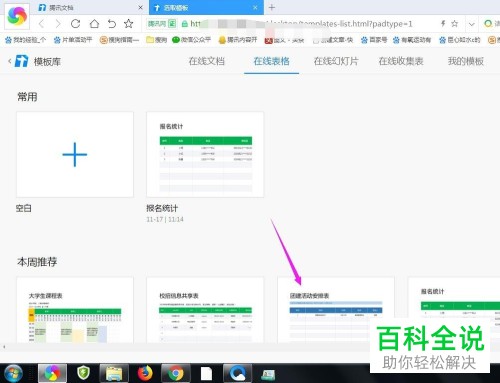Click the 空白 label
This screenshot has width=500, height=383.
coord(24,208)
